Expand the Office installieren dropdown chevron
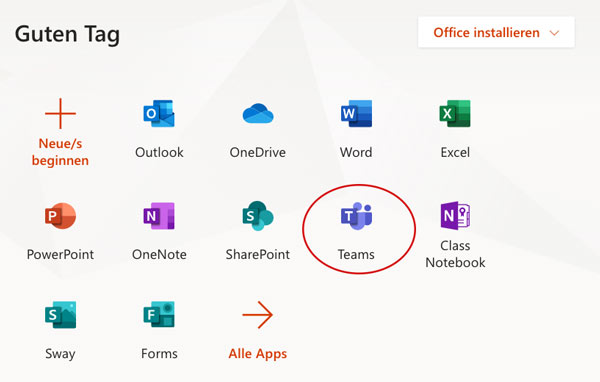 pos(554,33)
